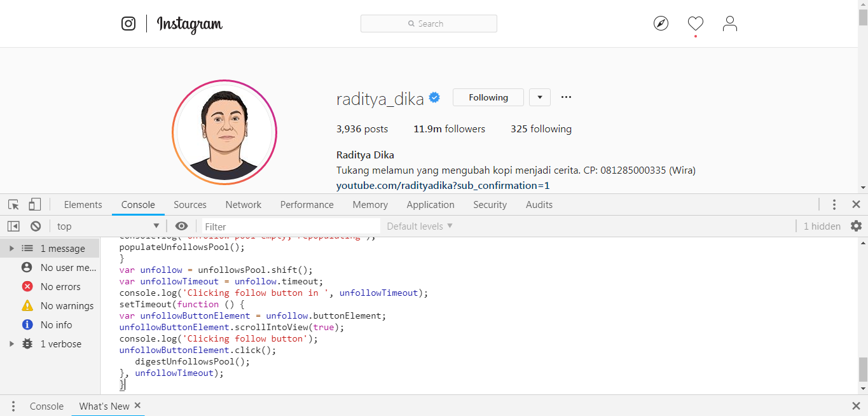Image resolution: width=868 pixels, height=416 pixels.
Task: Switch to the Security tab
Action: (490, 205)
